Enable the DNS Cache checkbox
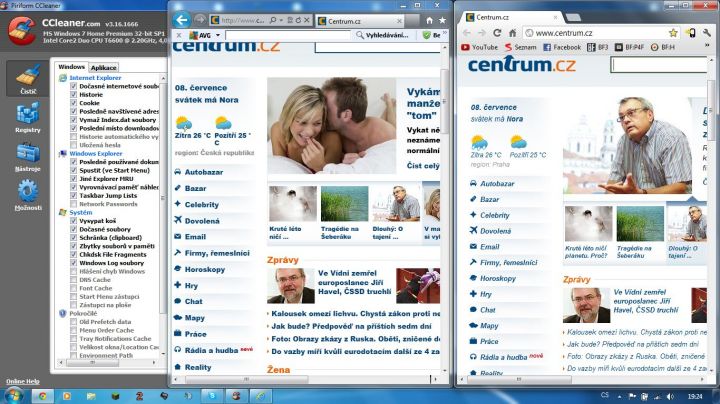This screenshot has height=404, width=720. [x=73, y=280]
